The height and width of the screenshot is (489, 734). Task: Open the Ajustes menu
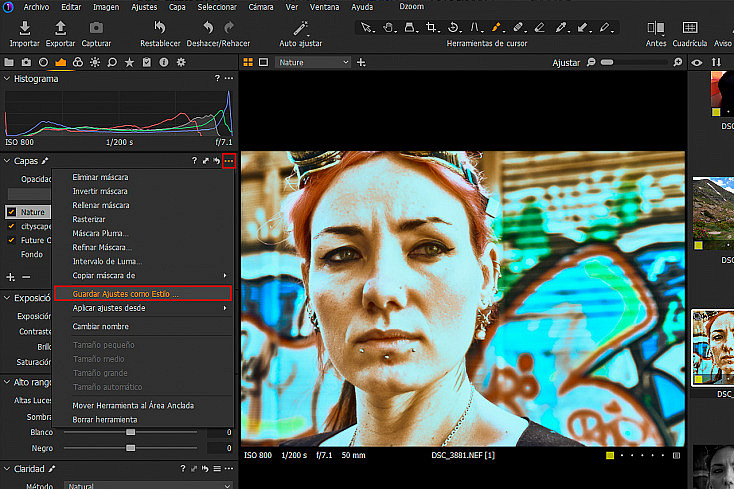[x=144, y=7]
